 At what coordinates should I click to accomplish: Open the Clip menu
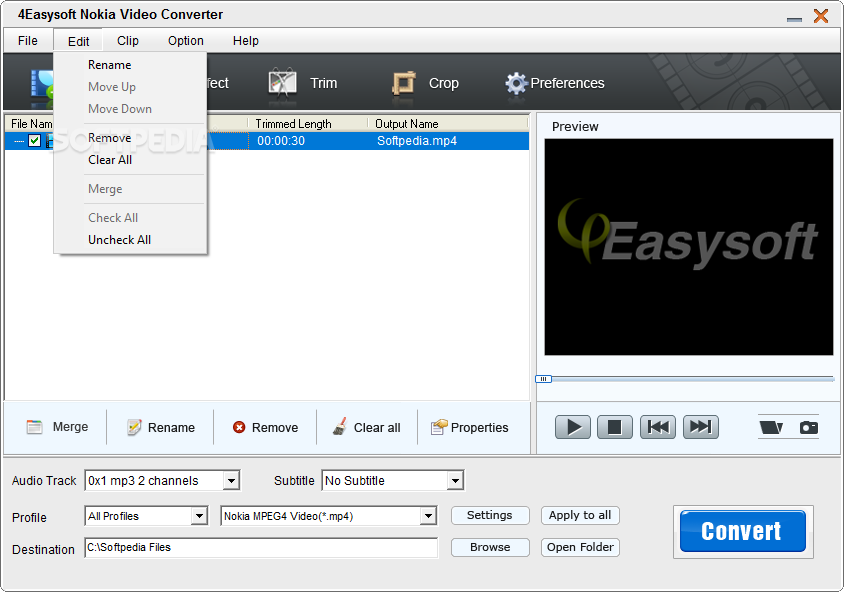tap(128, 41)
